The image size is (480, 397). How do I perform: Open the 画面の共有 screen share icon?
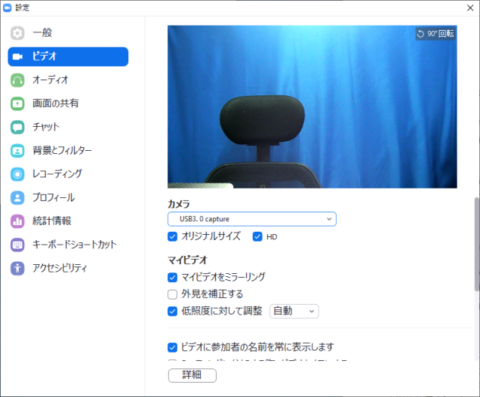pyautogui.click(x=17, y=104)
